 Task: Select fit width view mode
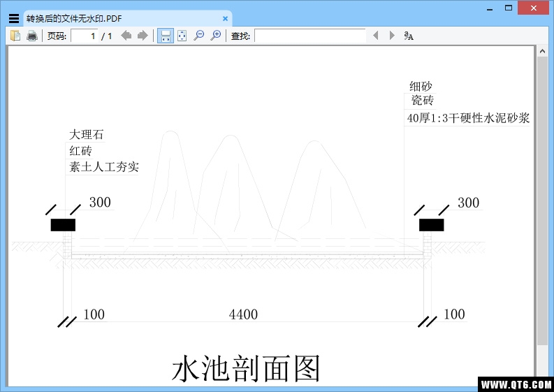pos(166,36)
